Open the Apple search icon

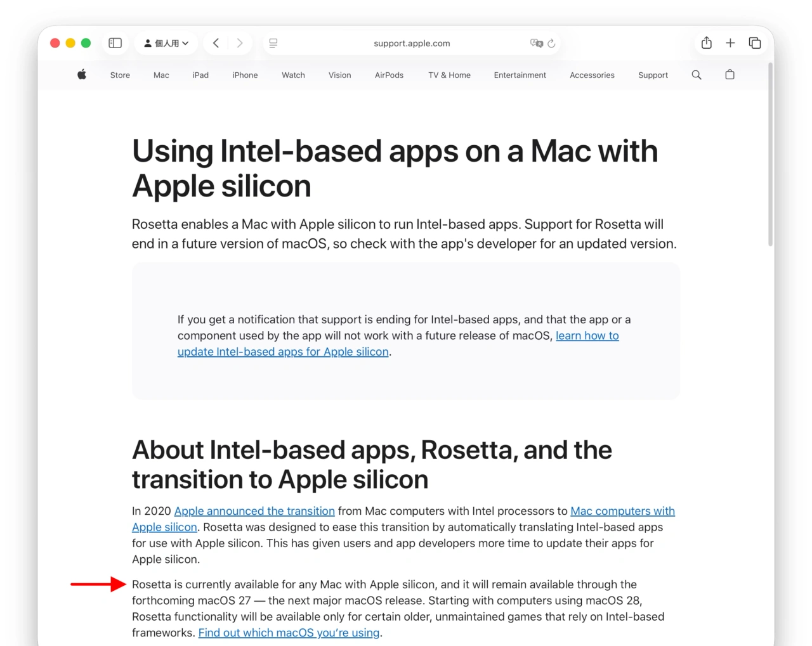coord(696,75)
